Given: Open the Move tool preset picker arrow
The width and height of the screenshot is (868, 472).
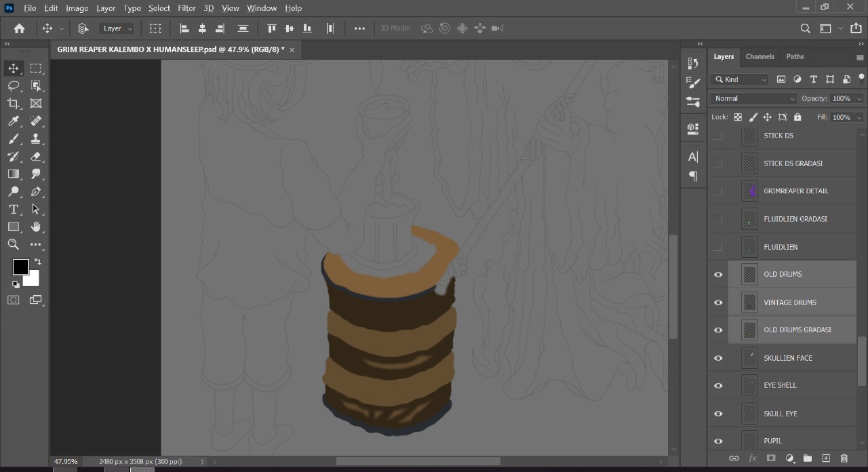Looking at the screenshot, I should tap(62, 28).
